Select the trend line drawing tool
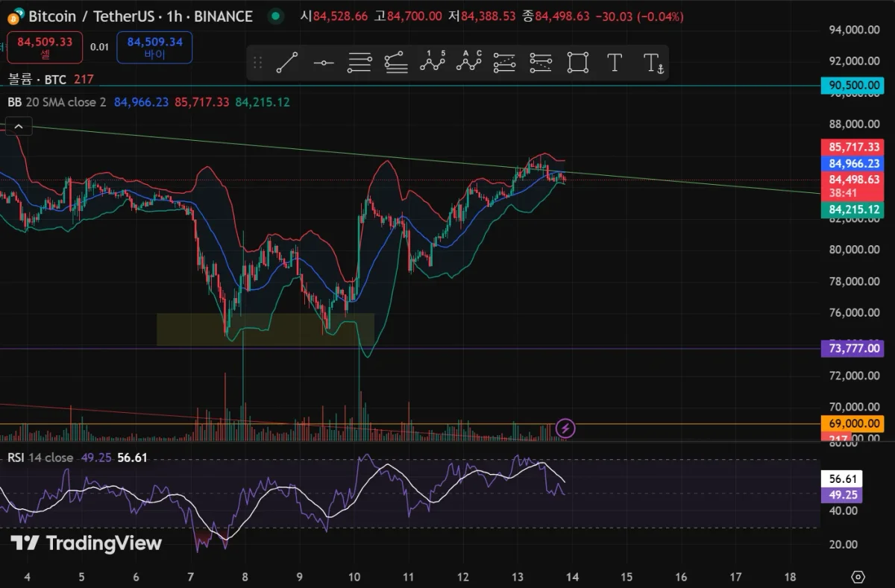 coord(287,63)
